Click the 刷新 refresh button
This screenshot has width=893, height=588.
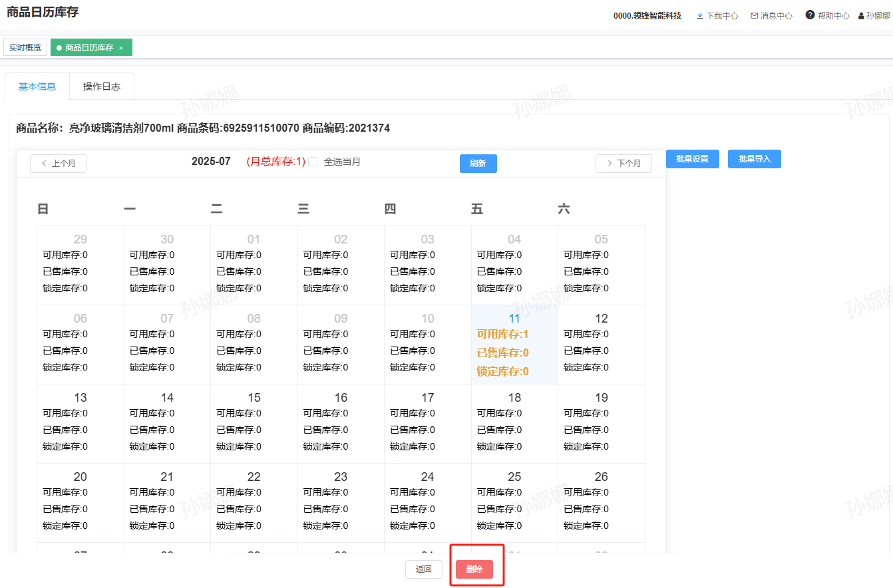pos(478,164)
